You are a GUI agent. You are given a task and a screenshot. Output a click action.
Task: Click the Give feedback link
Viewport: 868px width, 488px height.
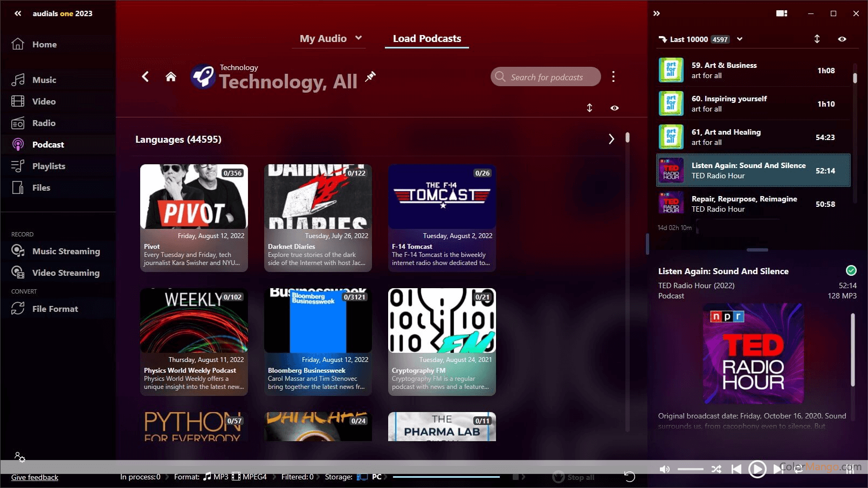click(x=35, y=477)
